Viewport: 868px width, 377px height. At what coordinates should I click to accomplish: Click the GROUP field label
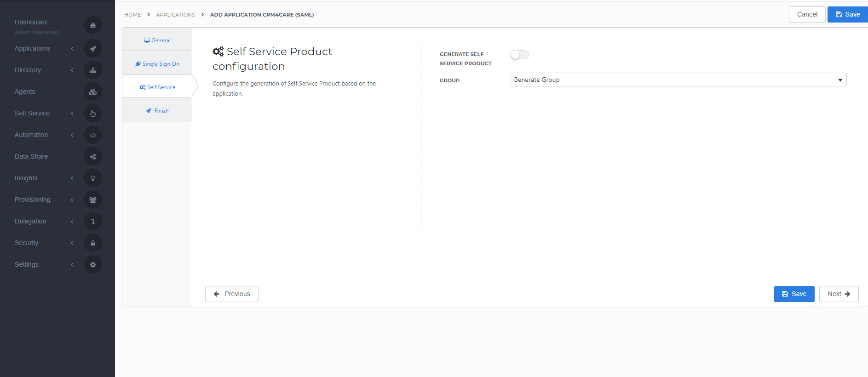[449, 80]
